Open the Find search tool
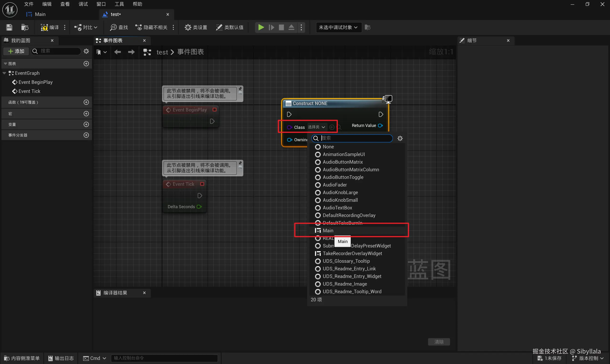Image resolution: width=610 pixels, height=364 pixels. click(119, 27)
